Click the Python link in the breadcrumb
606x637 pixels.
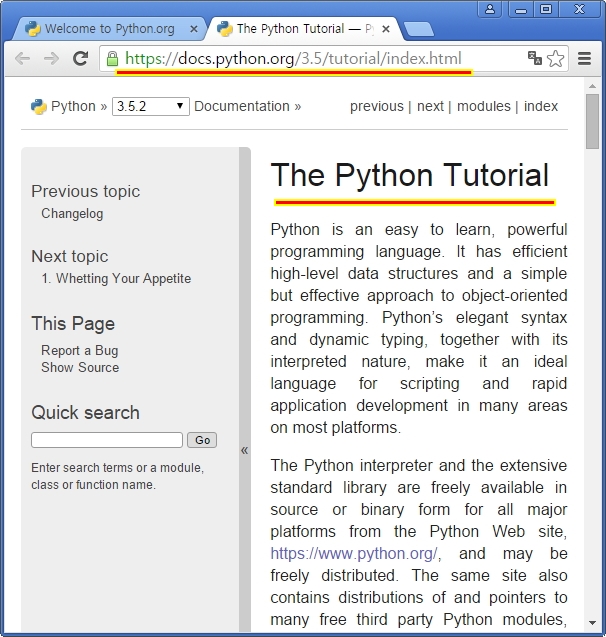tap(73, 106)
